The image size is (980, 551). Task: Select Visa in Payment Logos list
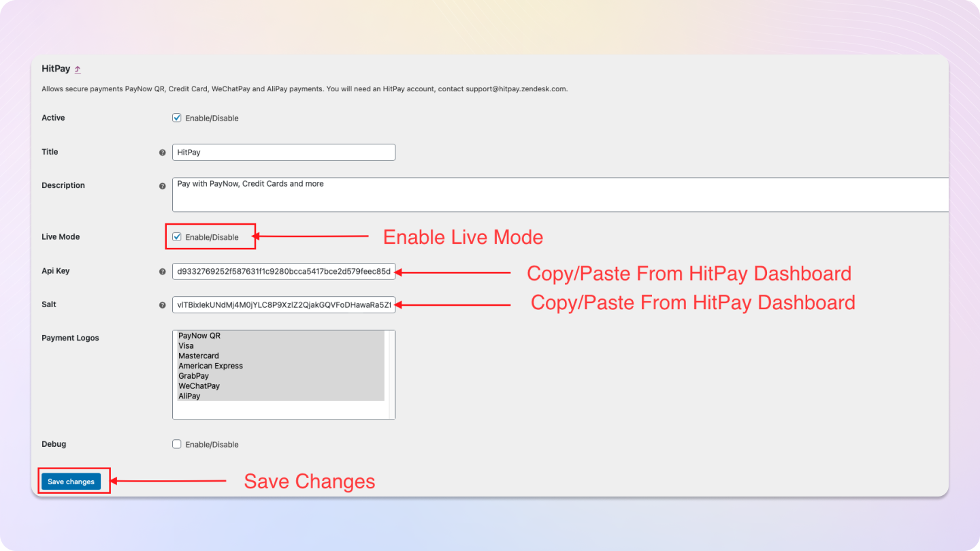pos(279,346)
